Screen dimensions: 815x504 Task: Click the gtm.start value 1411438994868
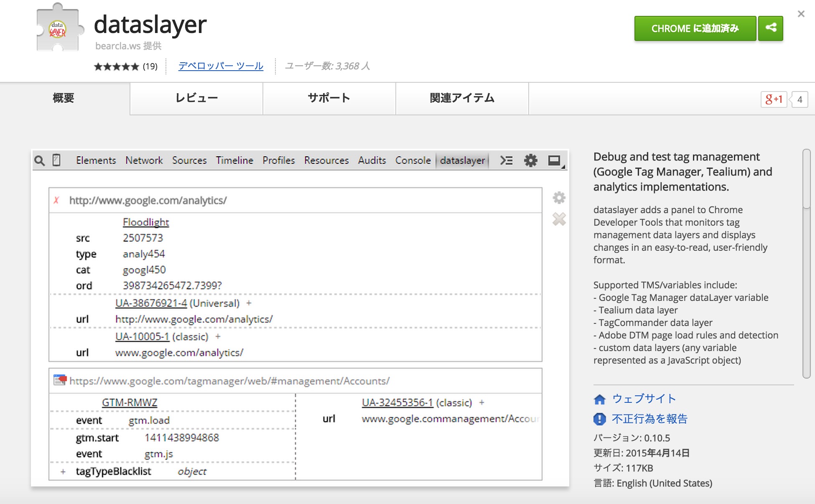coord(182,438)
